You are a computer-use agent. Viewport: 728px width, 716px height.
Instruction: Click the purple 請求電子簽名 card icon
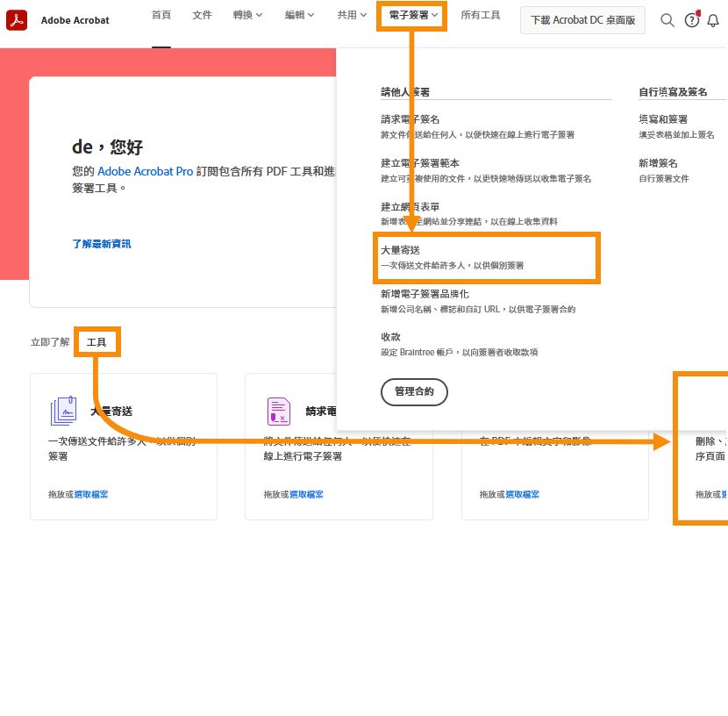(279, 411)
